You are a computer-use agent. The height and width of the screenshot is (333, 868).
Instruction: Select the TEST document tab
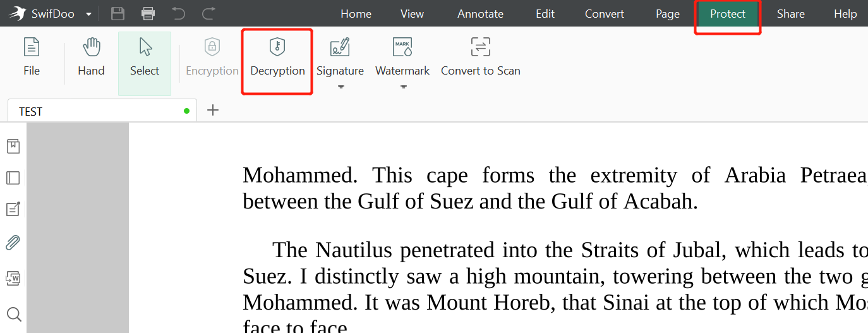[x=102, y=111]
